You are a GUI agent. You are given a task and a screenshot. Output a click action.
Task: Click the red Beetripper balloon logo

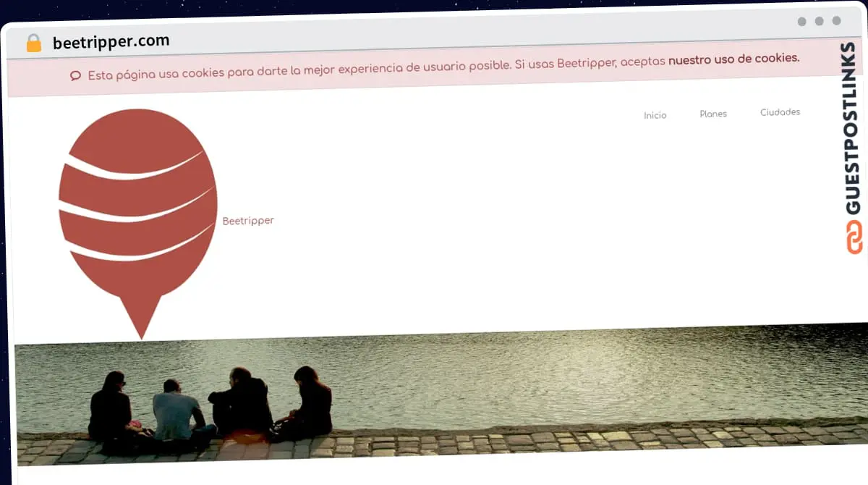coord(137,223)
